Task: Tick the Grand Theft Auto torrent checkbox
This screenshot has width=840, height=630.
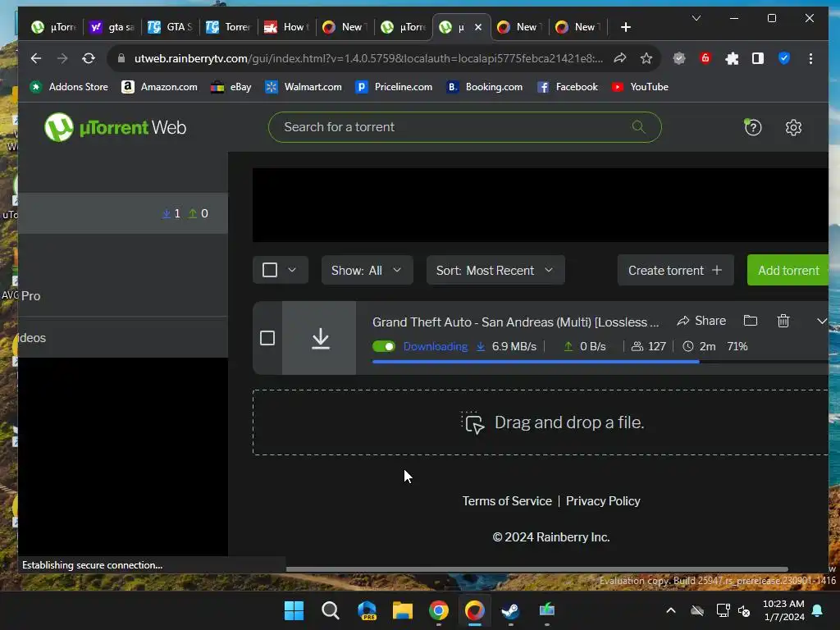Action: tap(267, 338)
